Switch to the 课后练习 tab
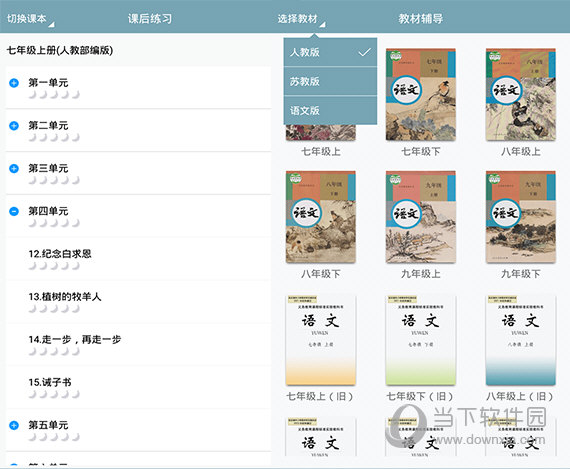This screenshot has width=570, height=469. [150, 19]
